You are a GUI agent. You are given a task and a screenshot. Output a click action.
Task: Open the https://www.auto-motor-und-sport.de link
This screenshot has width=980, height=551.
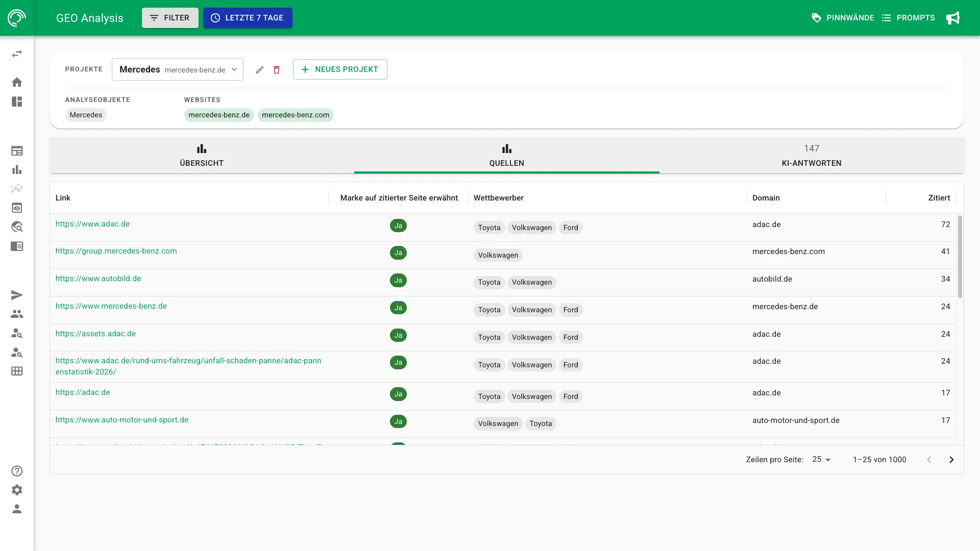pyautogui.click(x=121, y=420)
